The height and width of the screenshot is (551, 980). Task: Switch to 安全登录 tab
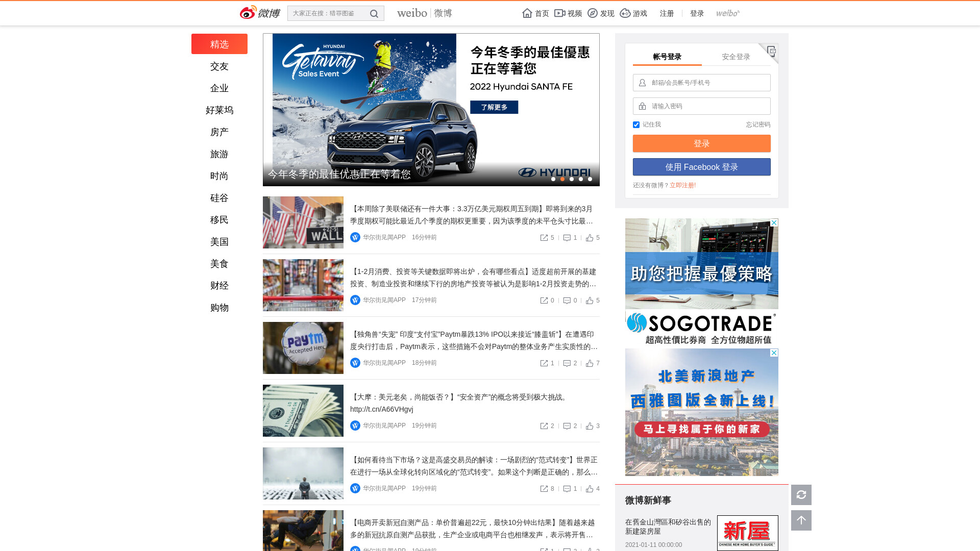click(736, 57)
